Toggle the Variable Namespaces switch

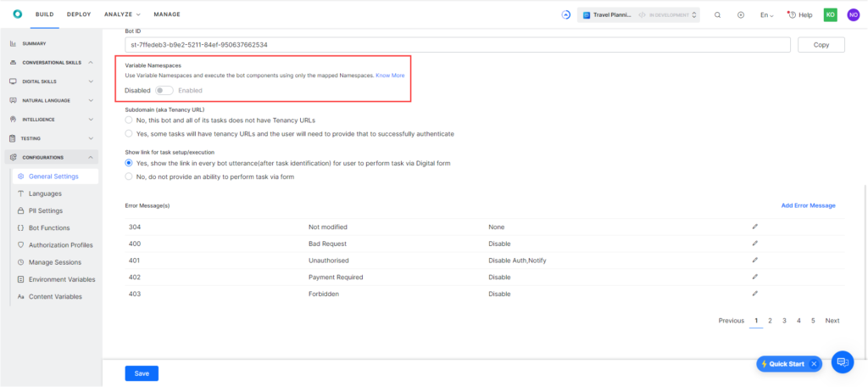pyautogui.click(x=164, y=90)
